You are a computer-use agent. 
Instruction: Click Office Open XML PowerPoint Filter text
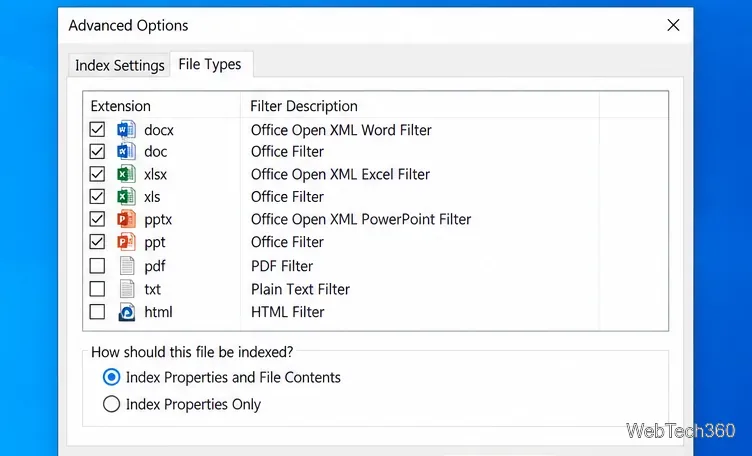361,220
